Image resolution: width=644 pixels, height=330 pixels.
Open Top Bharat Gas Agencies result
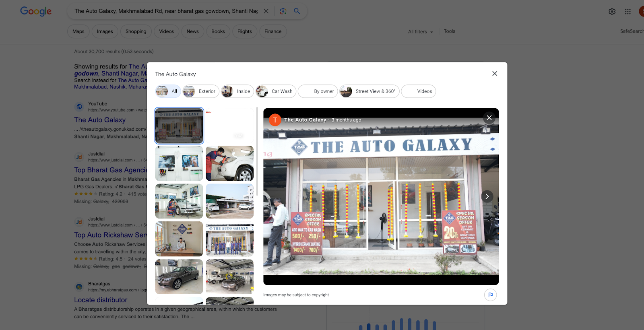click(x=111, y=170)
